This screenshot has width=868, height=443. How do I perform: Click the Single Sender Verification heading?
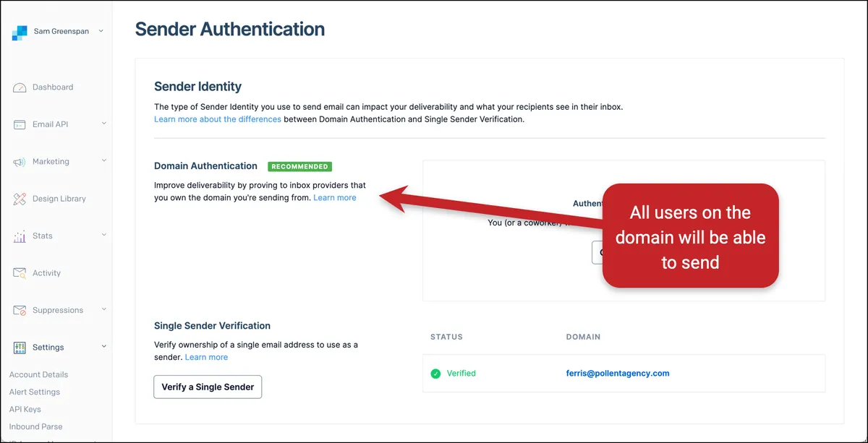pyautogui.click(x=213, y=326)
